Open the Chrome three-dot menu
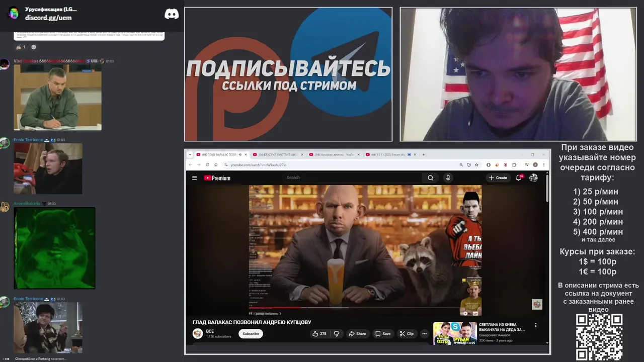This screenshot has width=644, height=362. pos(543,164)
